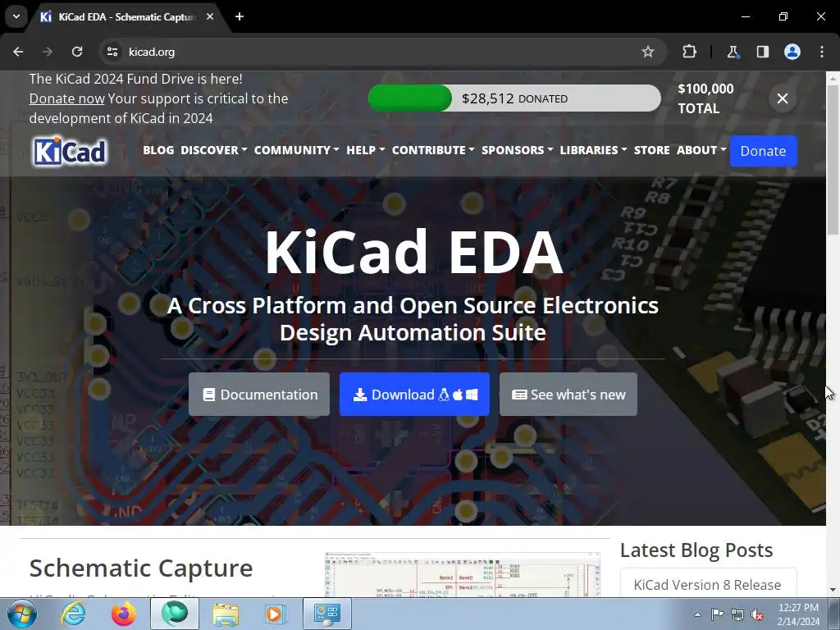Expand the COMMUNITY dropdown menu
Viewport: 840px width, 630px height.
point(296,150)
